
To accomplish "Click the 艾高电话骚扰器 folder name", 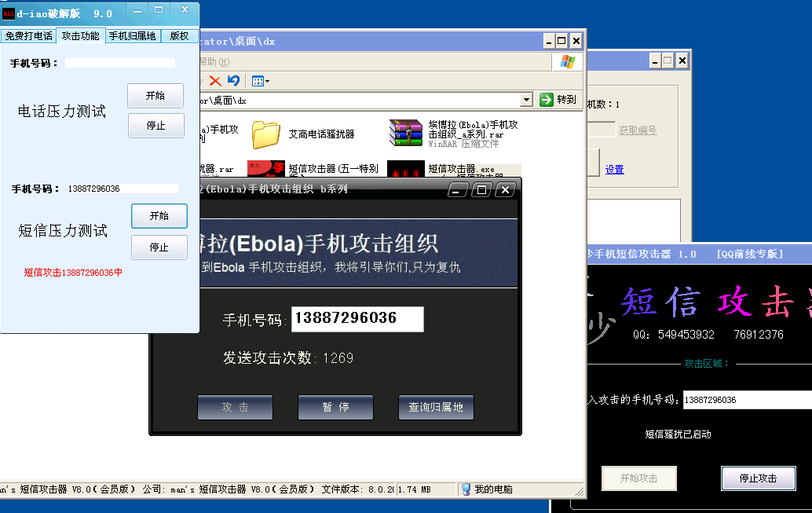I will point(322,134).
